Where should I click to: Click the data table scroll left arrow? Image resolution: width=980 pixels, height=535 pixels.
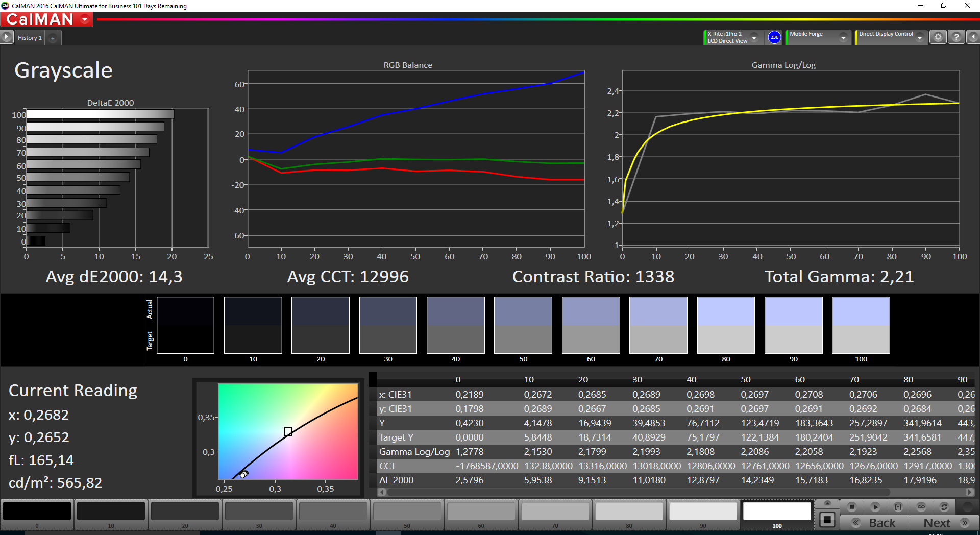coord(381,492)
